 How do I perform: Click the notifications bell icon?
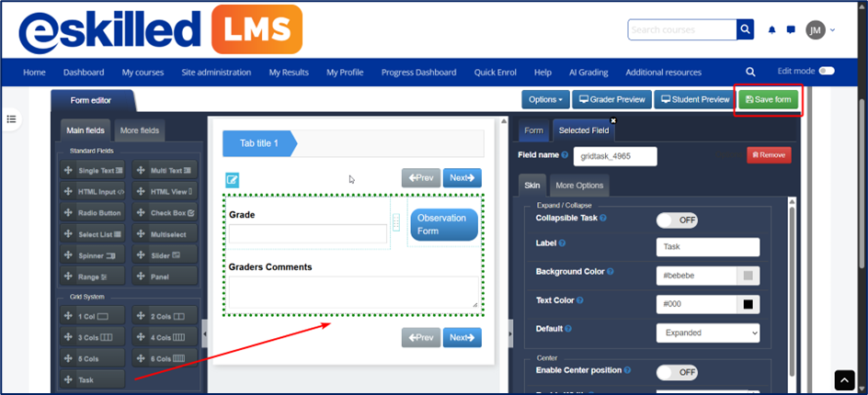[x=772, y=30]
